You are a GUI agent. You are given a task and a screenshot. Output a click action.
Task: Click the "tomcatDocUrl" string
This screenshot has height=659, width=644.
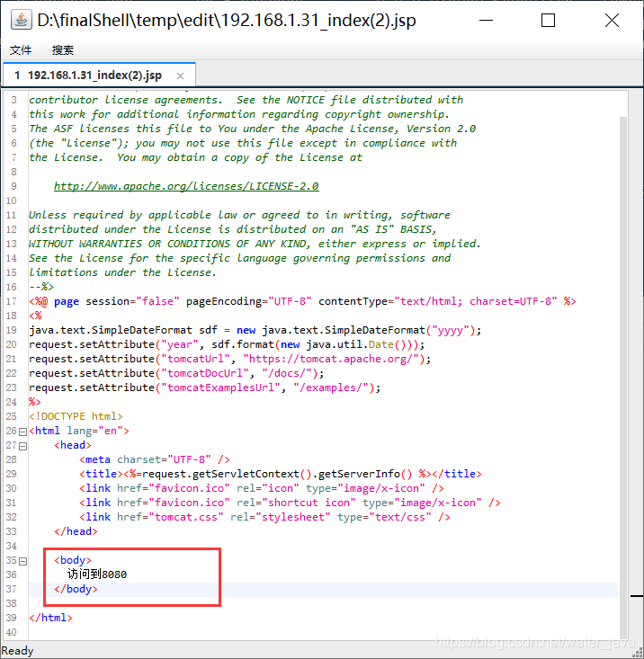[x=205, y=373]
